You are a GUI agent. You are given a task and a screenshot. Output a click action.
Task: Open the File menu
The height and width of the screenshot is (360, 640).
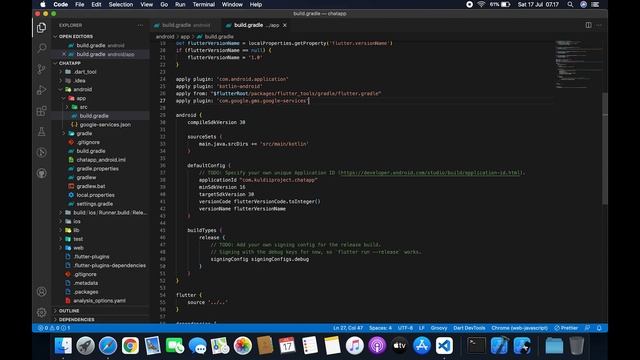tap(80, 4)
